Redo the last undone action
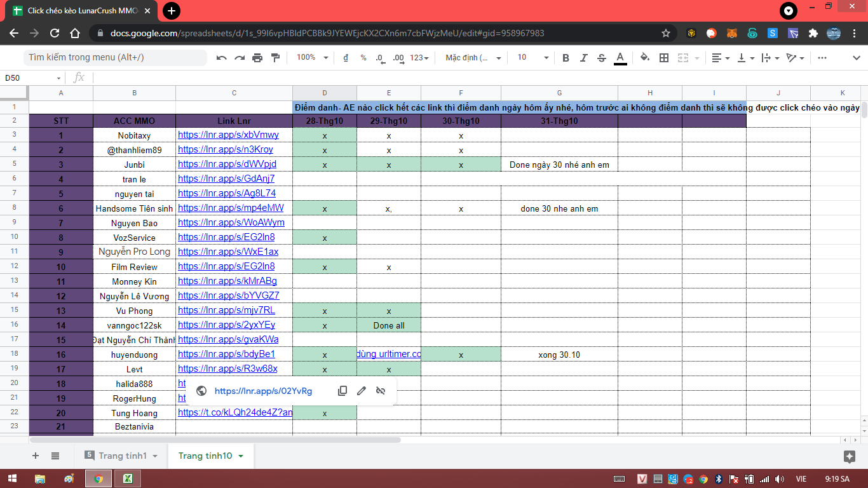Screen dimensions: 868x488 click(240, 58)
